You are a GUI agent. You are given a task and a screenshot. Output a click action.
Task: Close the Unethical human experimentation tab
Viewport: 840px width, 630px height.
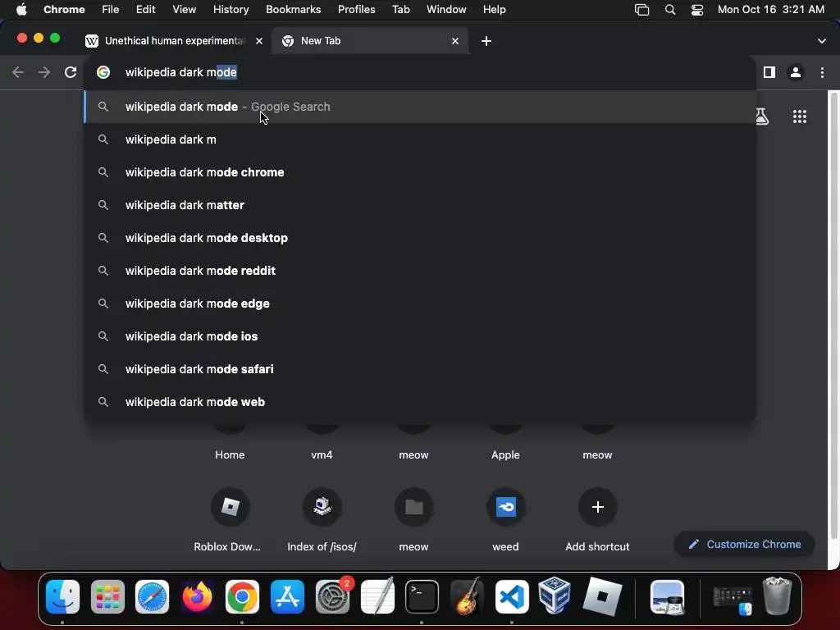tap(258, 41)
